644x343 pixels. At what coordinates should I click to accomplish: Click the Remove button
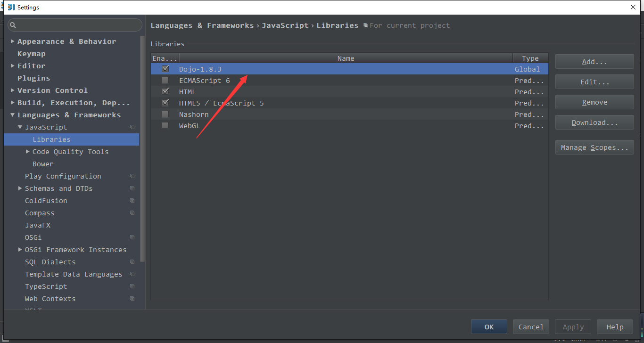coord(594,102)
